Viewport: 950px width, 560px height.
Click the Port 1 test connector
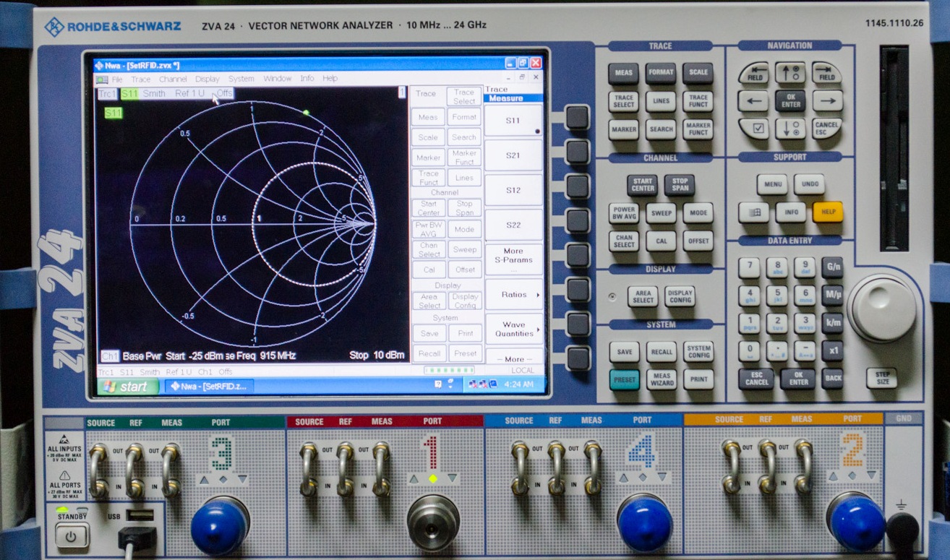coord(433,522)
